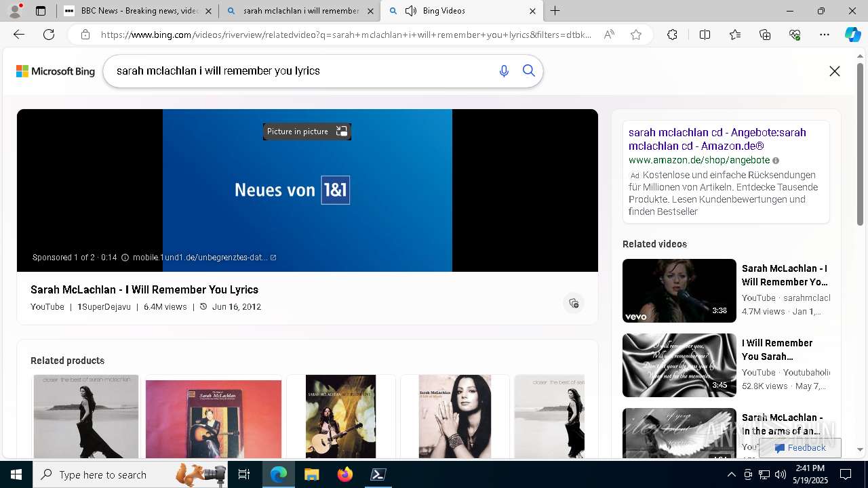Viewport: 868px width, 488px height.
Task: Click the 1SuperDejavu channel name
Action: pyautogui.click(x=104, y=307)
